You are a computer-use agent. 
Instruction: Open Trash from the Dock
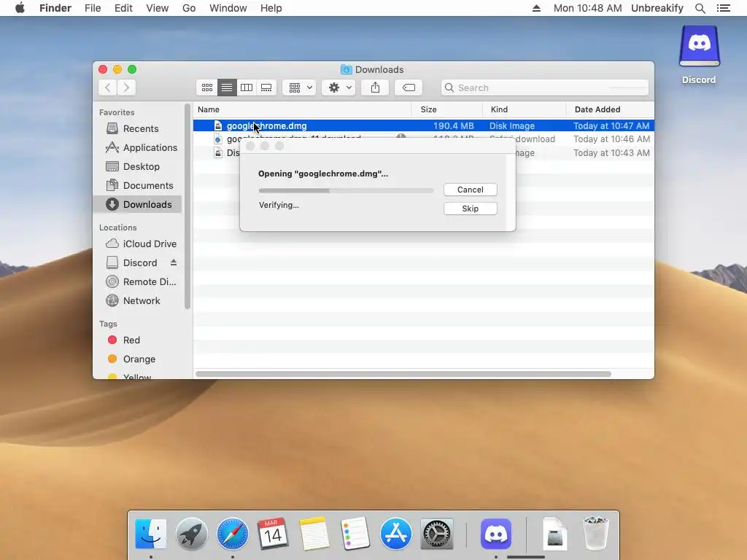(x=595, y=534)
